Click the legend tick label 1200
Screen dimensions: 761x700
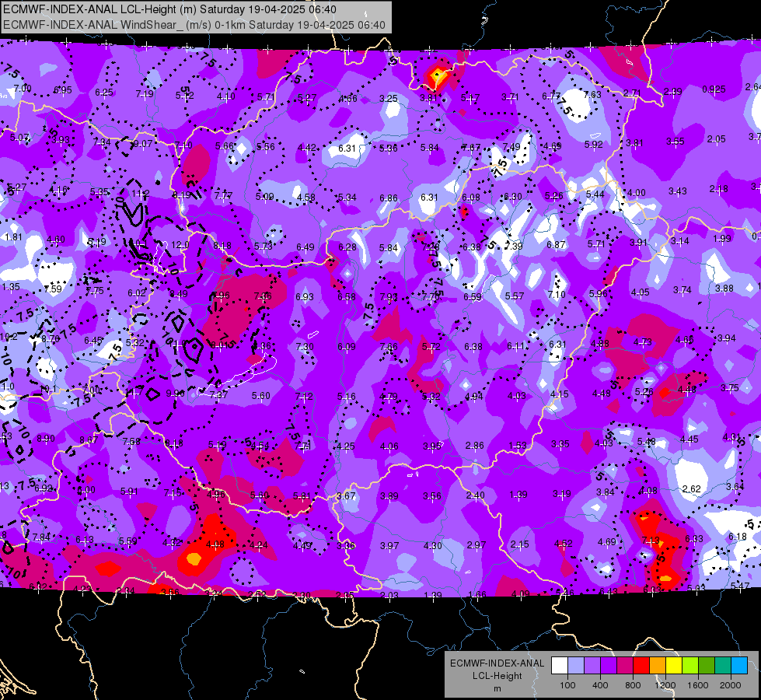pos(665,685)
